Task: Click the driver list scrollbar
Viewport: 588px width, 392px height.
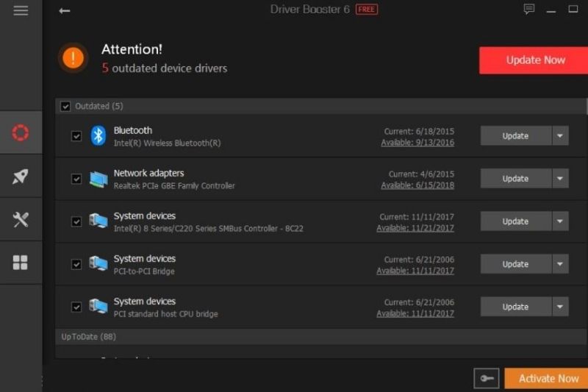Action: click(587, 107)
